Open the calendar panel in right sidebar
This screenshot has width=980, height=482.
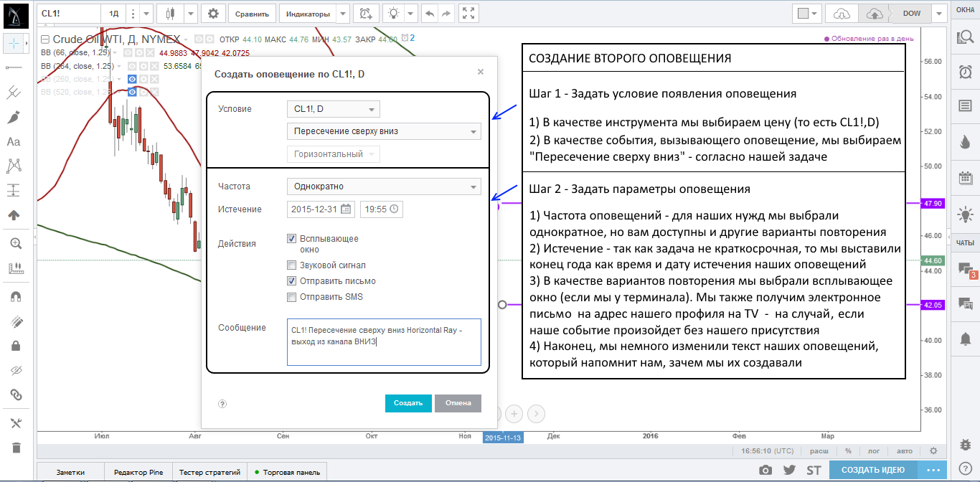965,178
